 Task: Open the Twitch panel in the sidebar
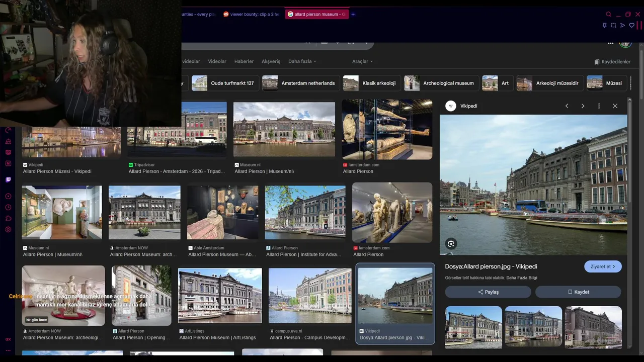[x=8, y=179]
